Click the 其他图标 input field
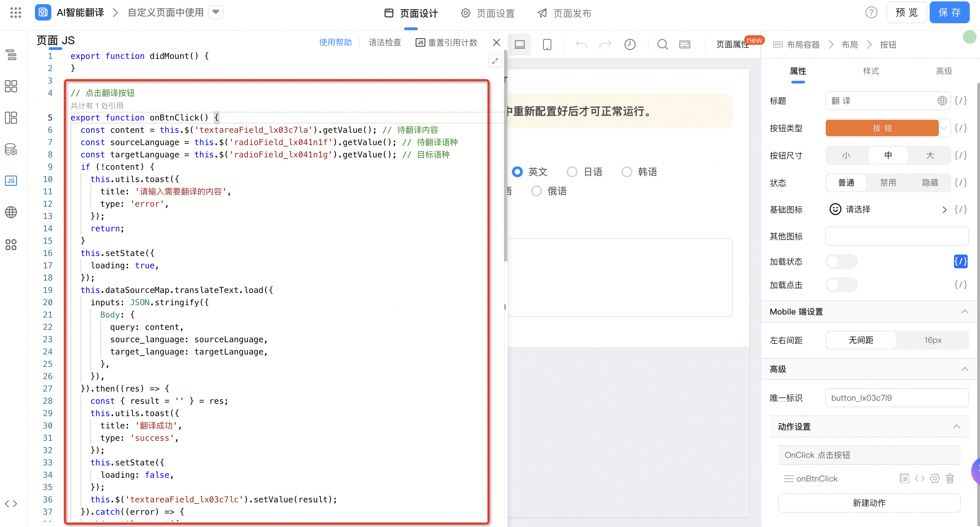The height and width of the screenshot is (527, 980). tap(897, 236)
